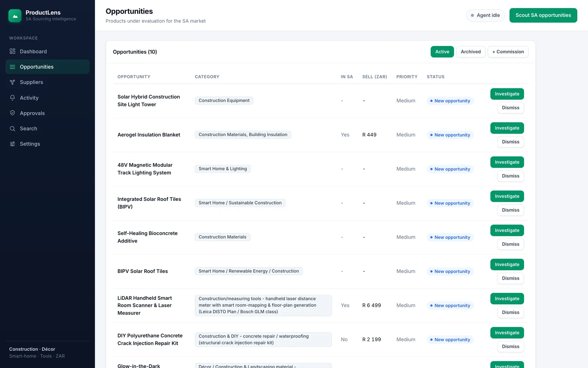Investigate BIPV Solar Roof Tiles row

(507, 265)
